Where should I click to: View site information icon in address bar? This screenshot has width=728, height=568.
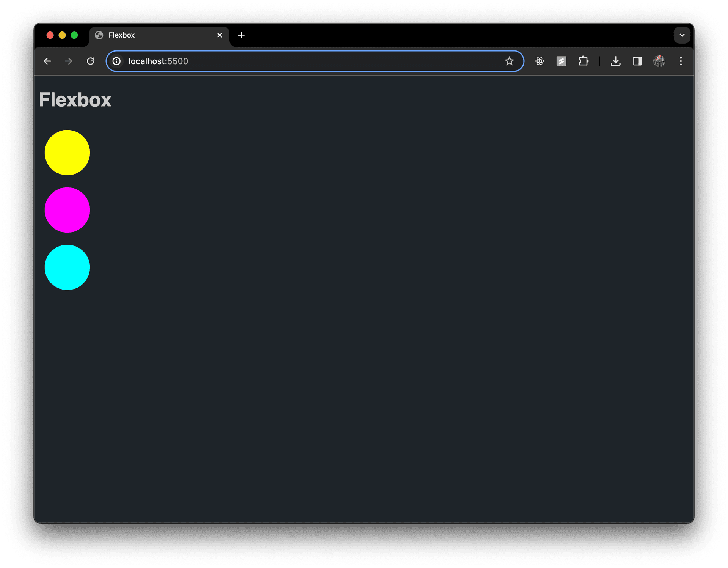coord(117,61)
